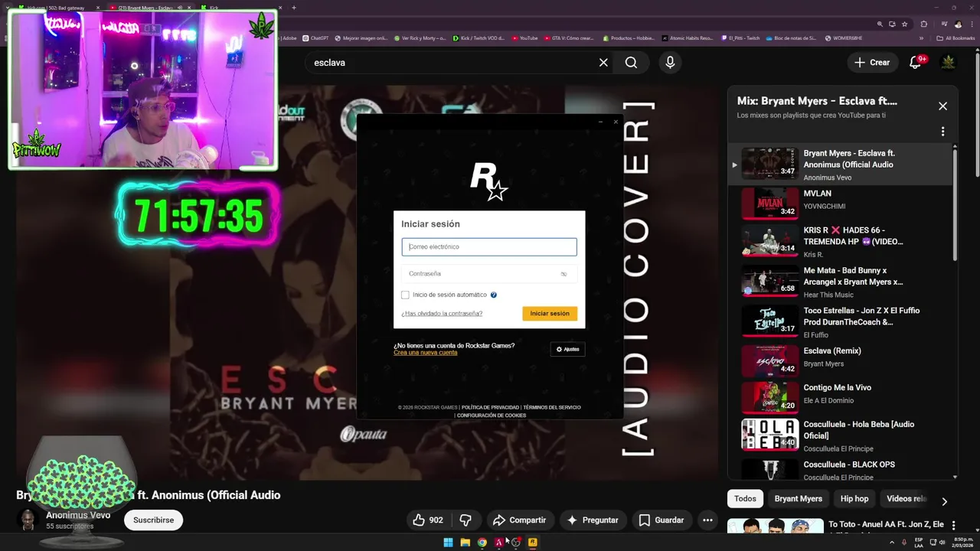This screenshot has height=551, width=980.
Task: Open 'Política de privacidad' link in launcher
Action: [490, 407]
